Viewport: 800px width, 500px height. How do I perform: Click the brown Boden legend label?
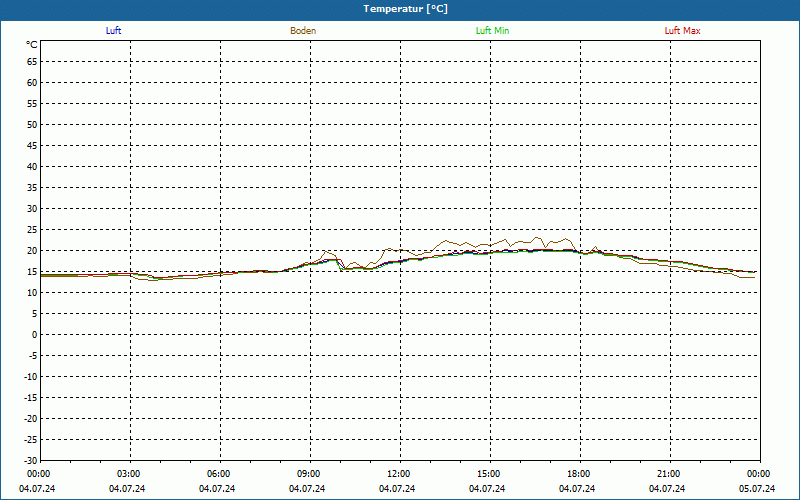[303, 31]
